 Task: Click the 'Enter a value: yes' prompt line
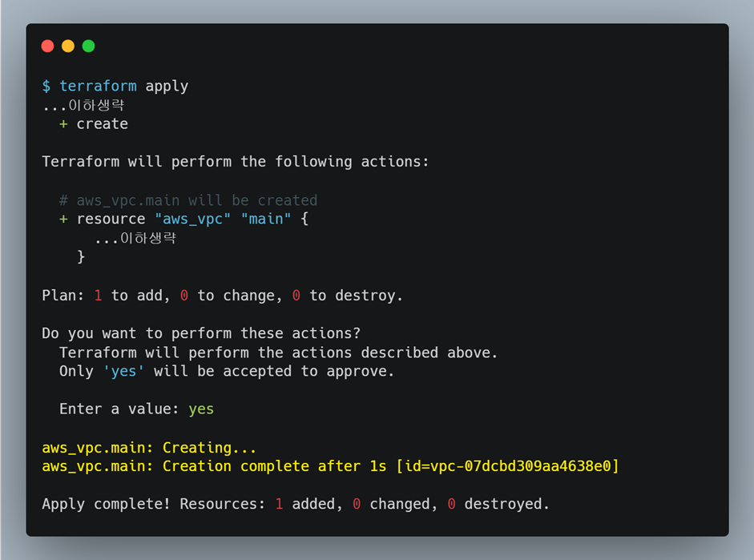(136, 409)
